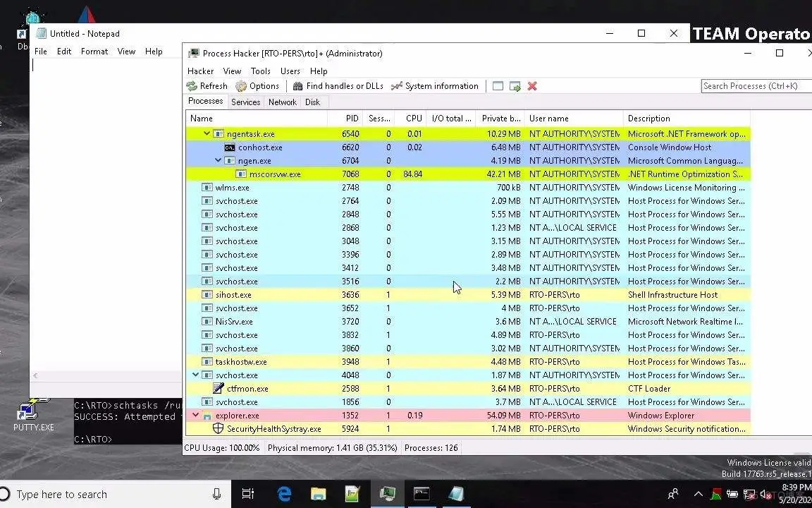812x508 pixels.
Task: Show hidden tray icons chevron
Action: coord(698,494)
